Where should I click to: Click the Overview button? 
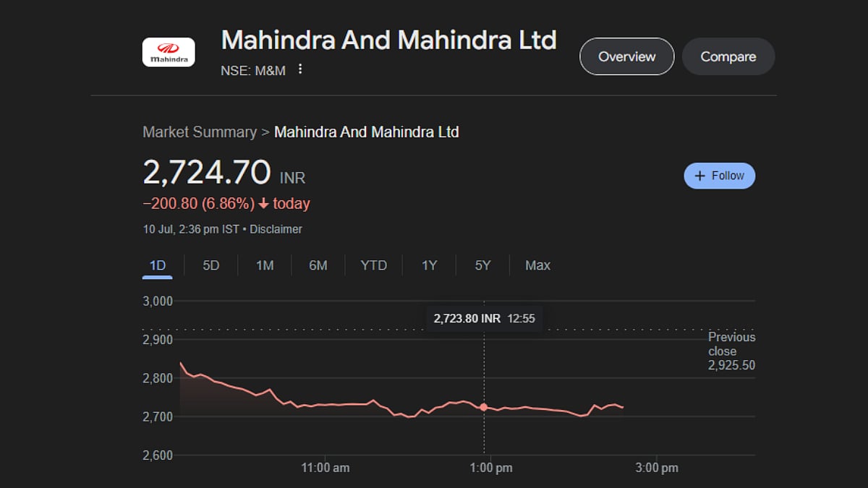(626, 56)
